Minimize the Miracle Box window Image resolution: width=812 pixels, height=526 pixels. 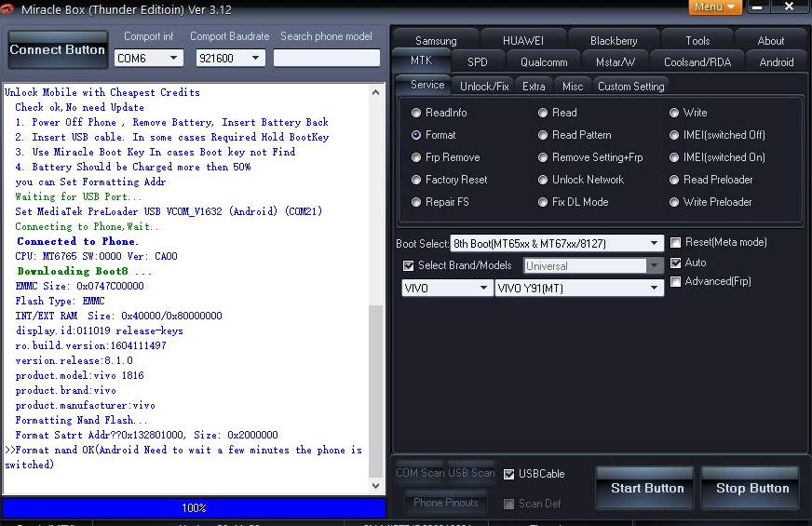pos(756,7)
